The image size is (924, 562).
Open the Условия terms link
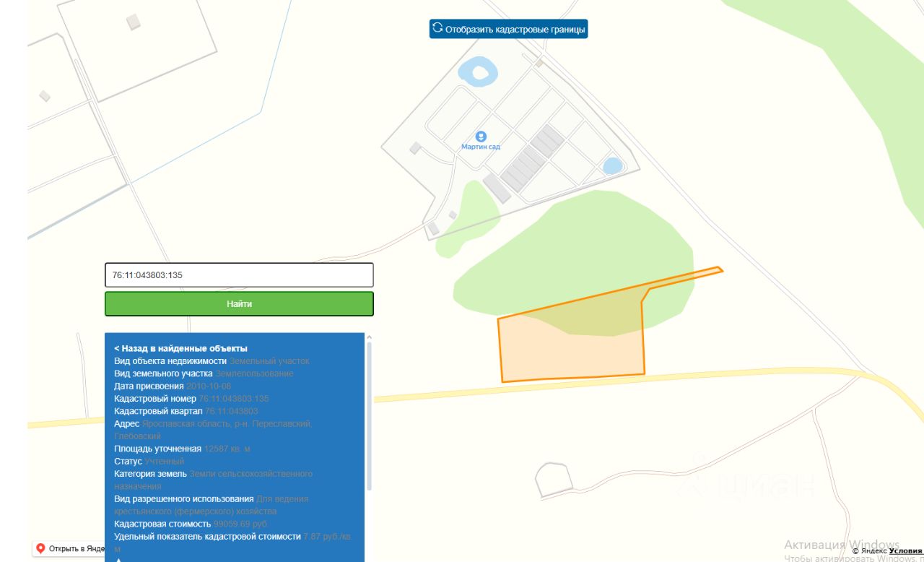click(905, 550)
